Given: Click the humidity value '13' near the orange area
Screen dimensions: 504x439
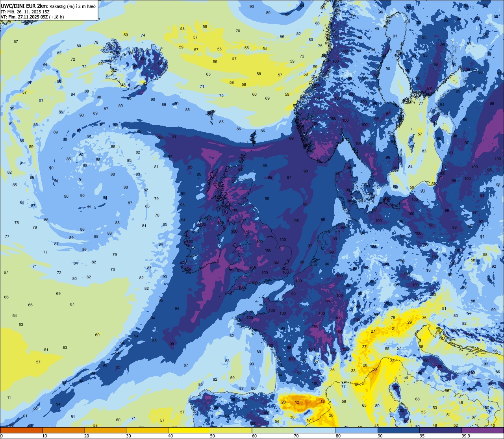Looking at the screenshot, I should (x=322, y=401).
